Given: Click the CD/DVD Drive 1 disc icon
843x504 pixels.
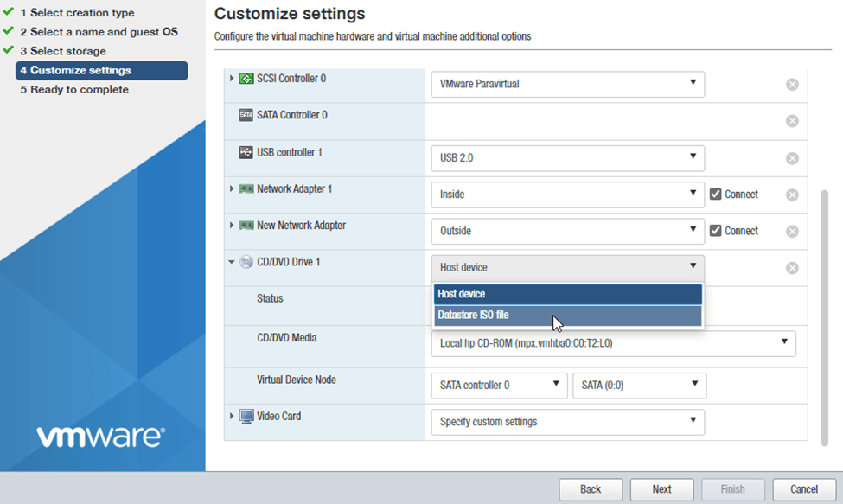Looking at the screenshot, I should (246, 262).
